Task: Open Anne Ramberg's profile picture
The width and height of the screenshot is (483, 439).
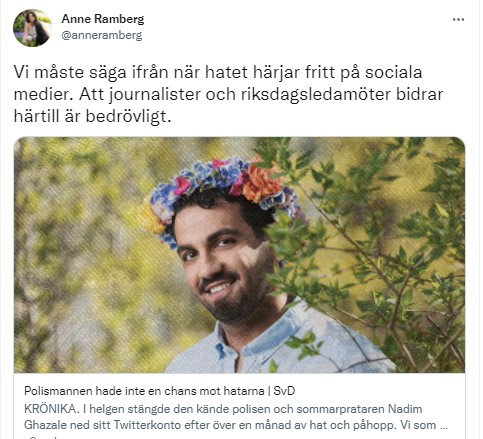Action: [x=32, y=28]
